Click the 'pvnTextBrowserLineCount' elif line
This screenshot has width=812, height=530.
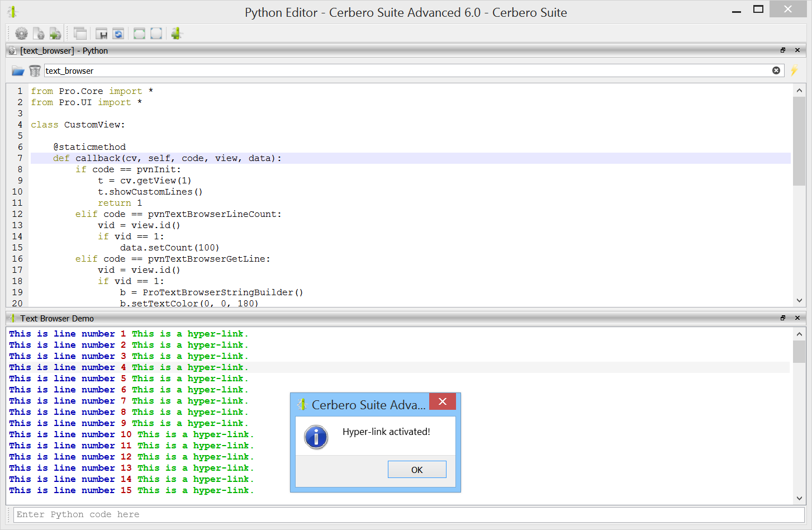point(179,214)
